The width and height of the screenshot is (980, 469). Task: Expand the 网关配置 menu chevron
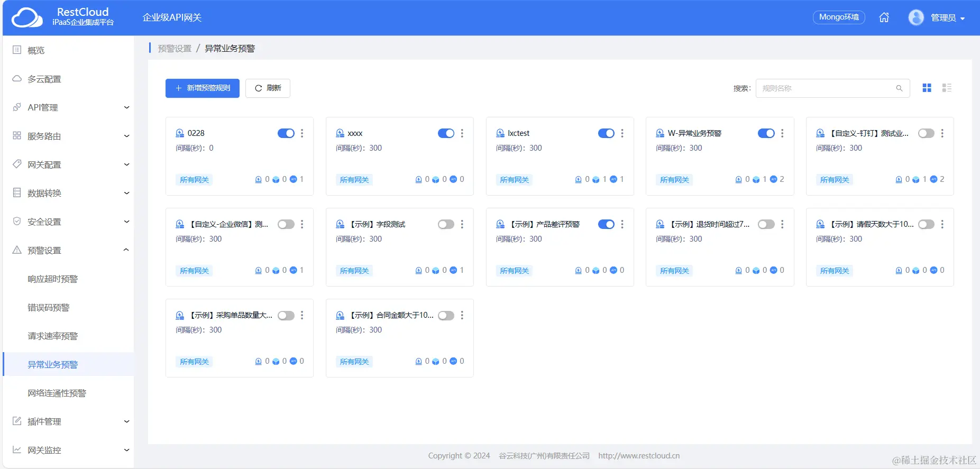[126, 164]
